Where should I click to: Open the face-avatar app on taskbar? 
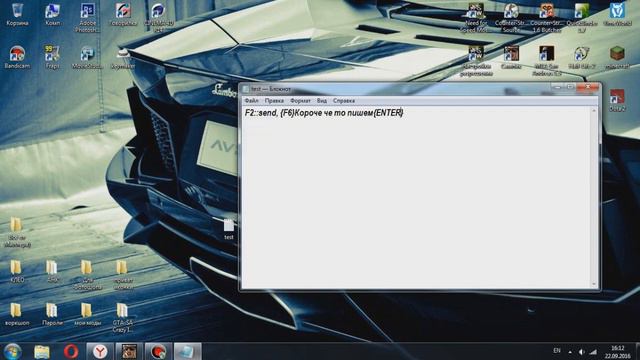129,351
